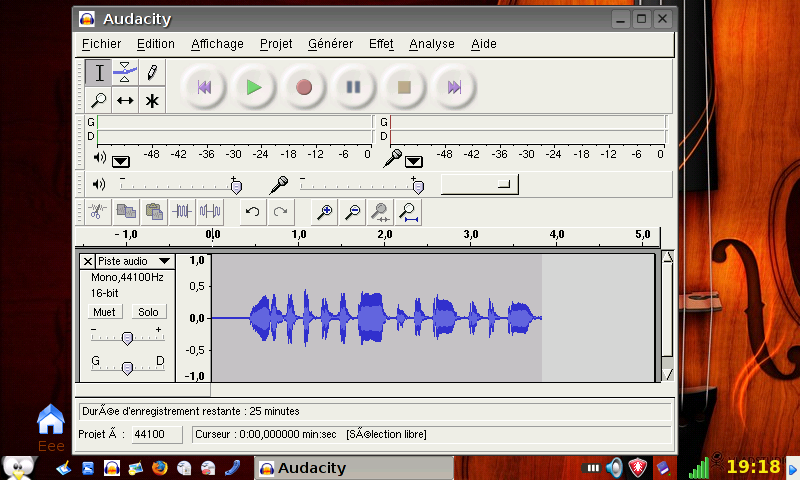Click the track gain slider handle
The height and width of the screenshot is (480, 800).
[x=127, y=338]
